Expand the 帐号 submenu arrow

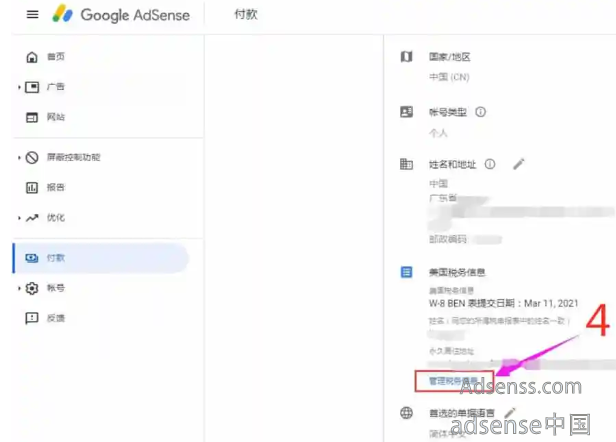19,288
